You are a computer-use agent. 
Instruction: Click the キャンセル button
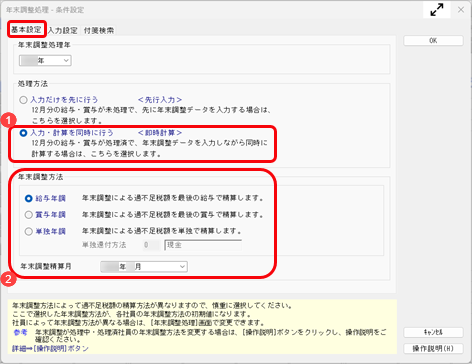[x=433, y=332]
